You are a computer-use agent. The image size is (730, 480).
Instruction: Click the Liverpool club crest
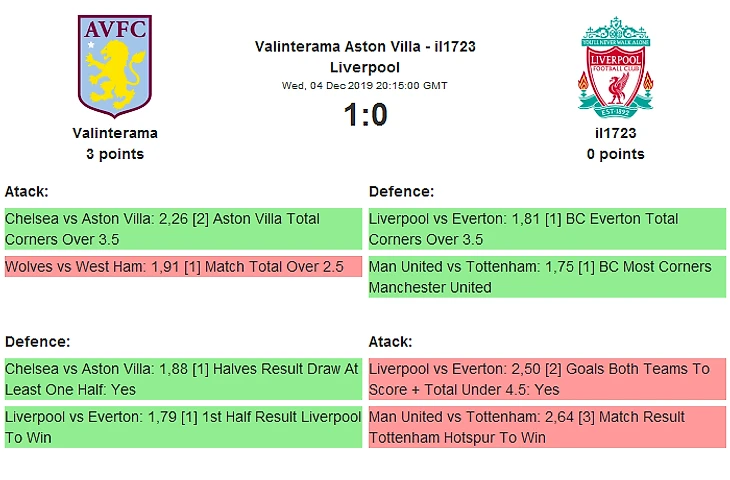615,66
